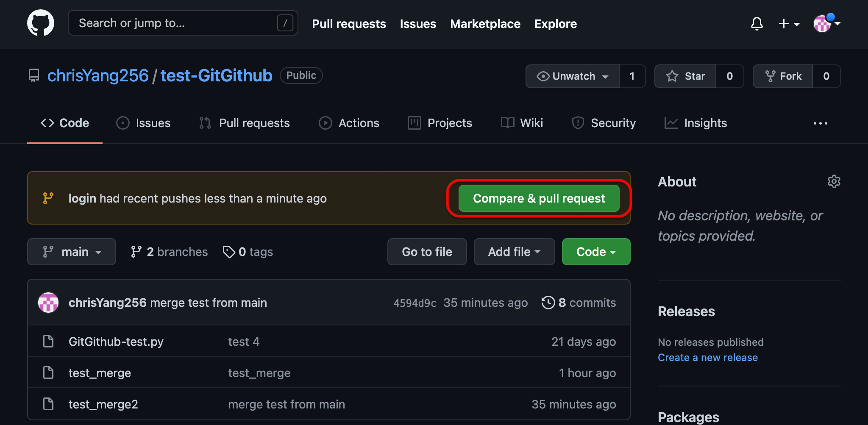Open the notifications bell
The height and width of the screenshot is (425, 868).
757,24
